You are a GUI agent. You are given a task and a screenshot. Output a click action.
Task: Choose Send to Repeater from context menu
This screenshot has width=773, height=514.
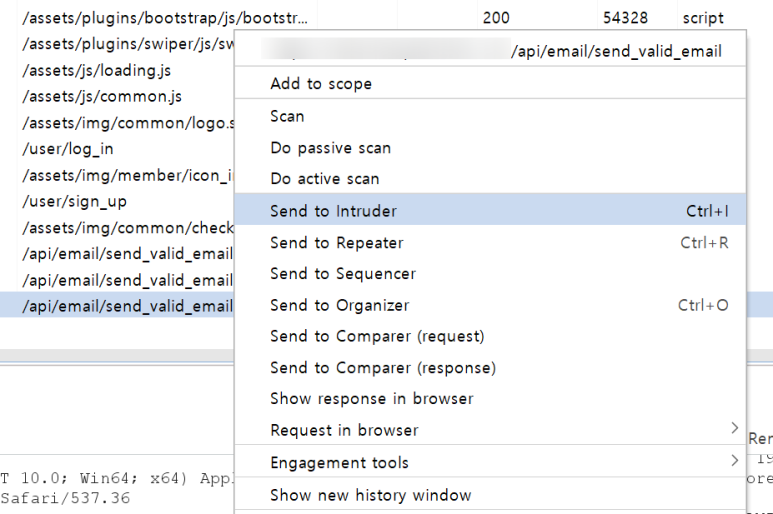point(336,243)
